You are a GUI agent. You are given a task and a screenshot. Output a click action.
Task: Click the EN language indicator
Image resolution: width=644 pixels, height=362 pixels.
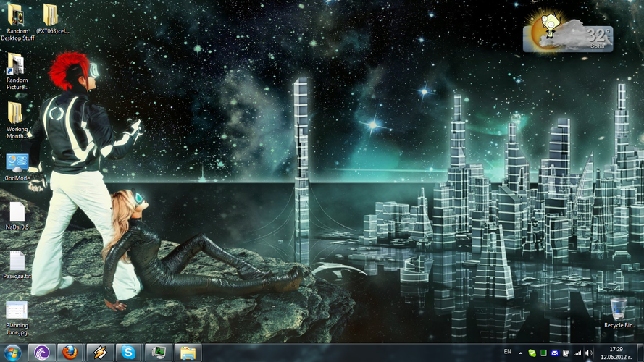506,352
